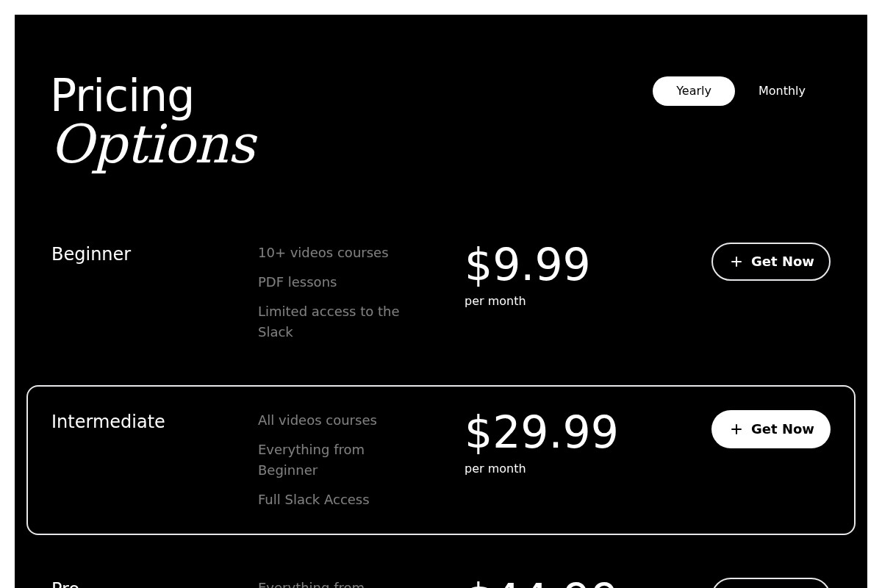
Task: Click the "All videos courses" feature
Action: (317, 420)
